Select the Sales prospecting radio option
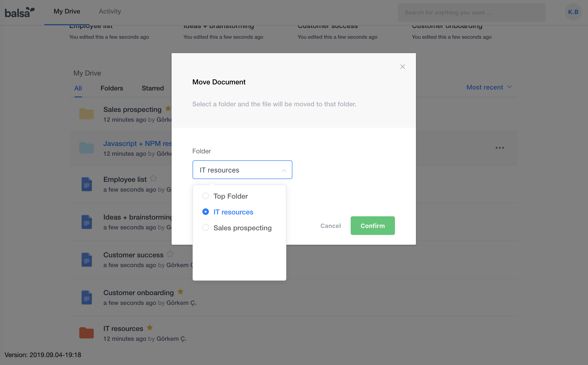Screen dimensions: 588x365 [205, 228]
